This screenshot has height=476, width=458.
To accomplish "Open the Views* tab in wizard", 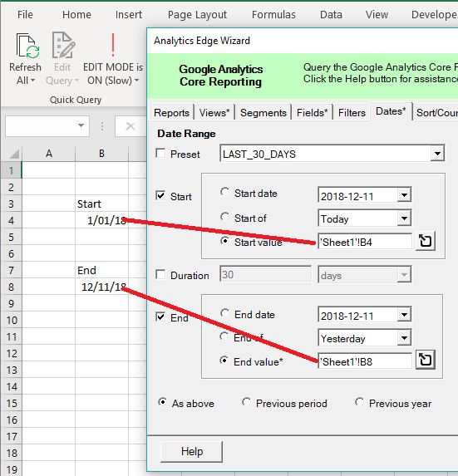I will pos(214,113).
